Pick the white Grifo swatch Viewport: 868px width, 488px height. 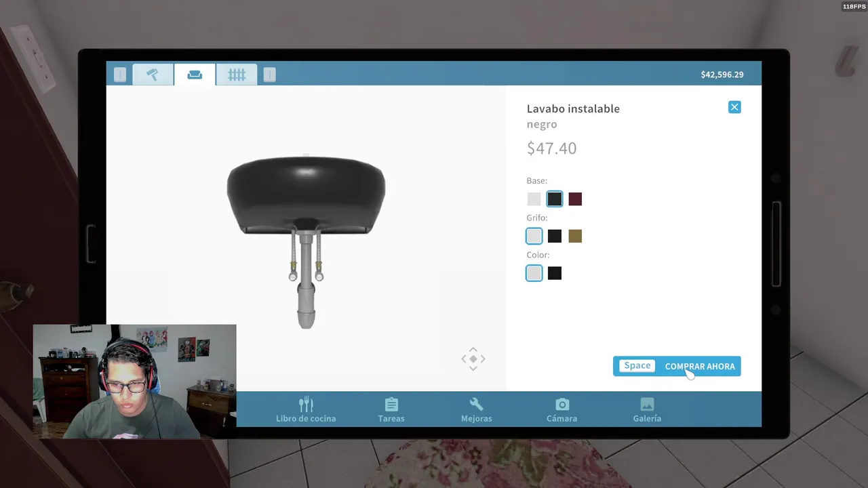[x=534, y=236]
